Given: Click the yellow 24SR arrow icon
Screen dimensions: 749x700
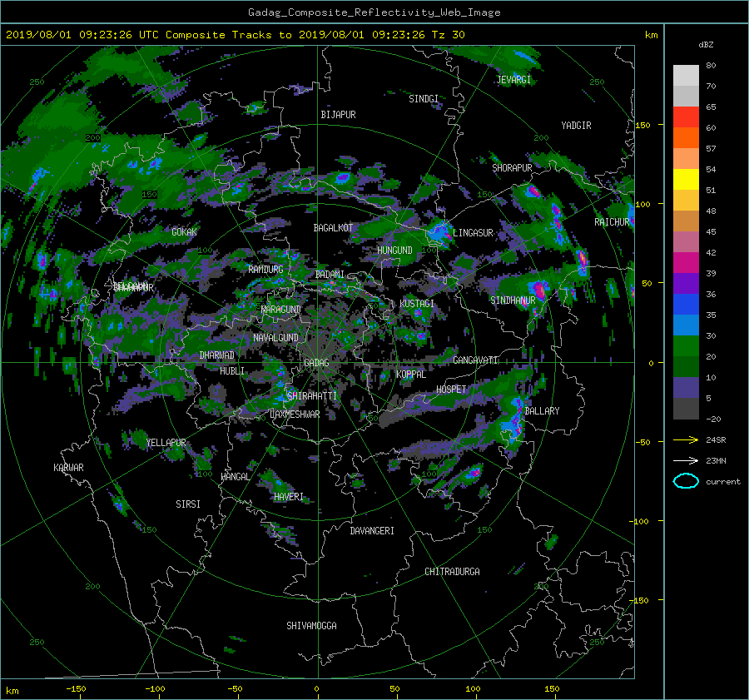Looking at the screenshot, I should (686, 439).
